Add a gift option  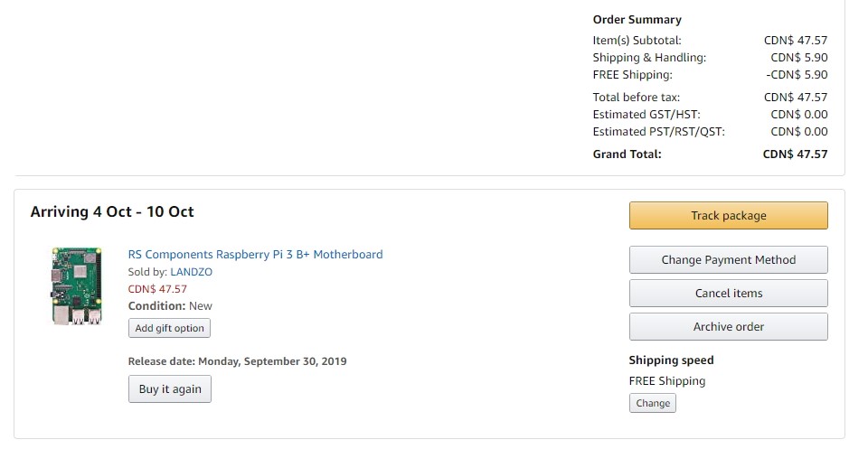[x=169, y=328]
